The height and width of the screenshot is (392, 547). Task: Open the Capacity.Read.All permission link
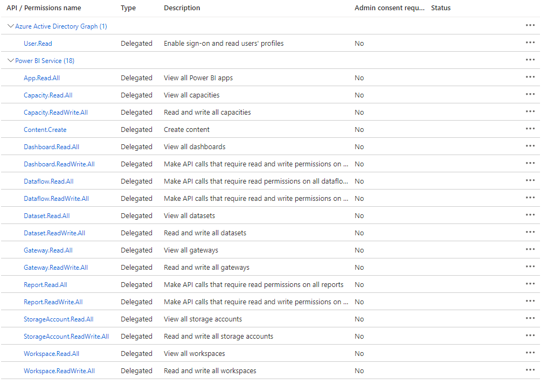(x=48, y=95)
